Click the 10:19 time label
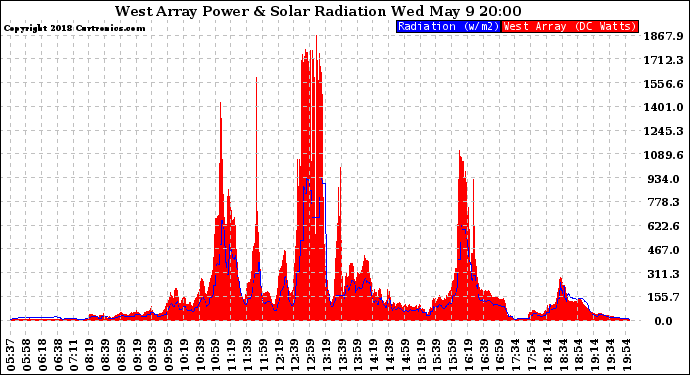Screen dimensions: 690x375 click(x=184, y=355)
